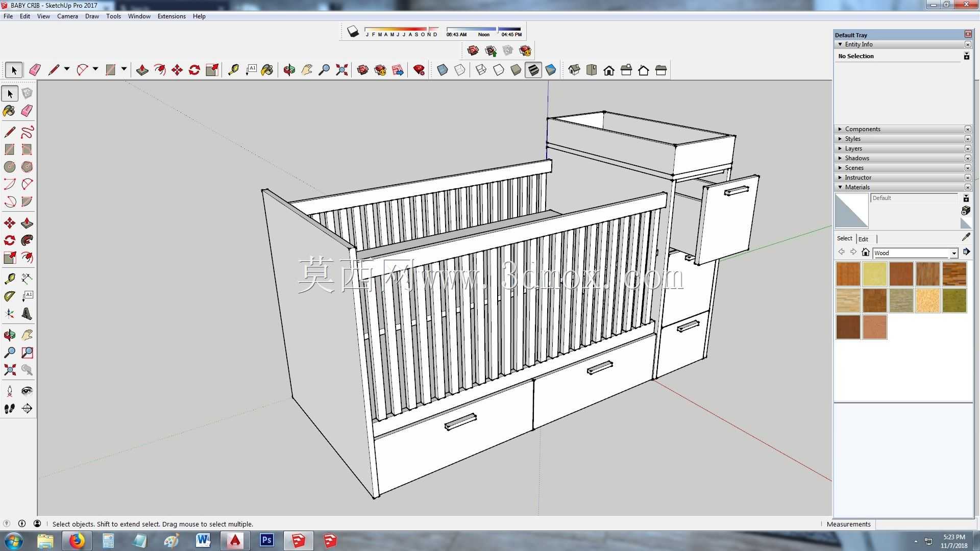Click materials back arrow button
Screen dimensions: 980x551
841,252
